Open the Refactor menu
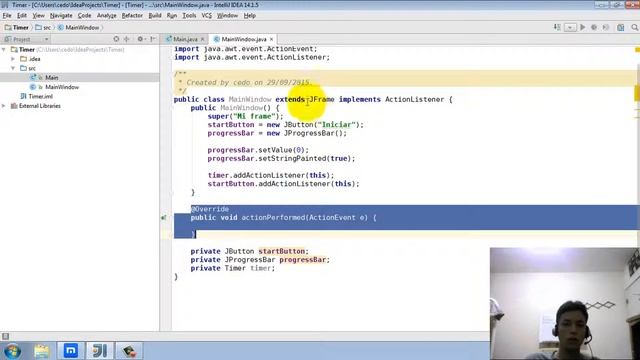 coord(132,16)
